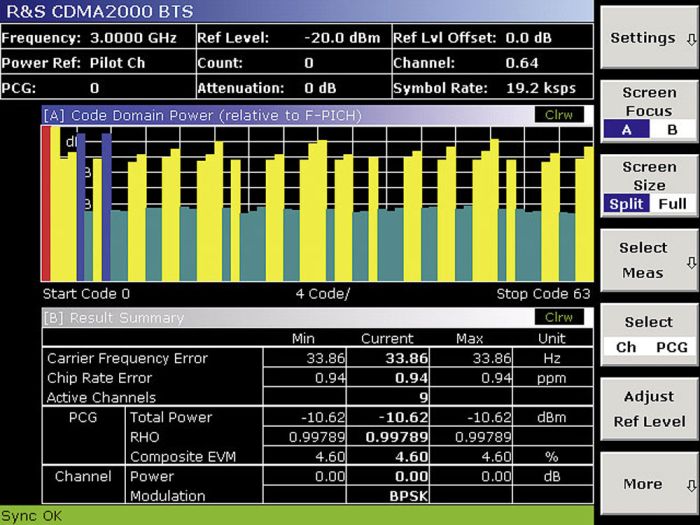The image size is (700, 525).
Task: Click the current Total Power -10.62
Action: click(403, 417)
